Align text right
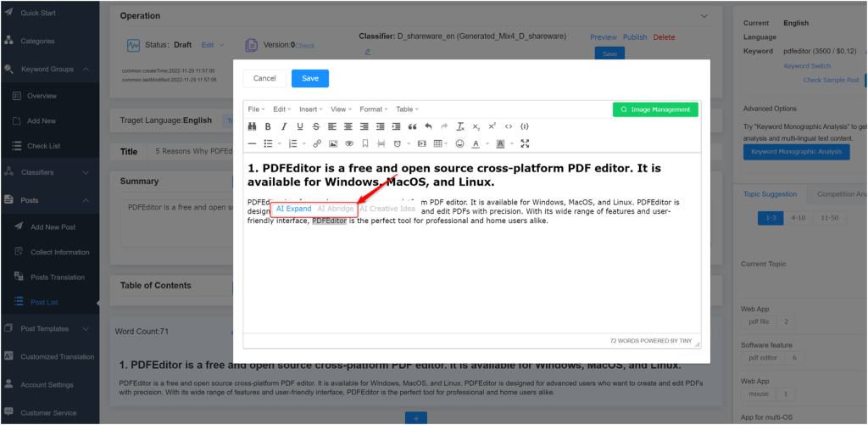 coord(364,126)
